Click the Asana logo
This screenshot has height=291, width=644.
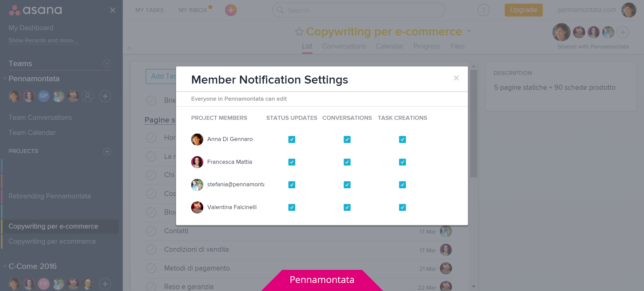coord(35,10)
